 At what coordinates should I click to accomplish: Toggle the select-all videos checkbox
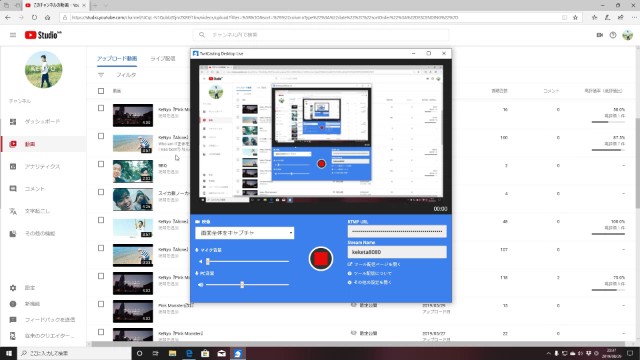pos(101,91)
